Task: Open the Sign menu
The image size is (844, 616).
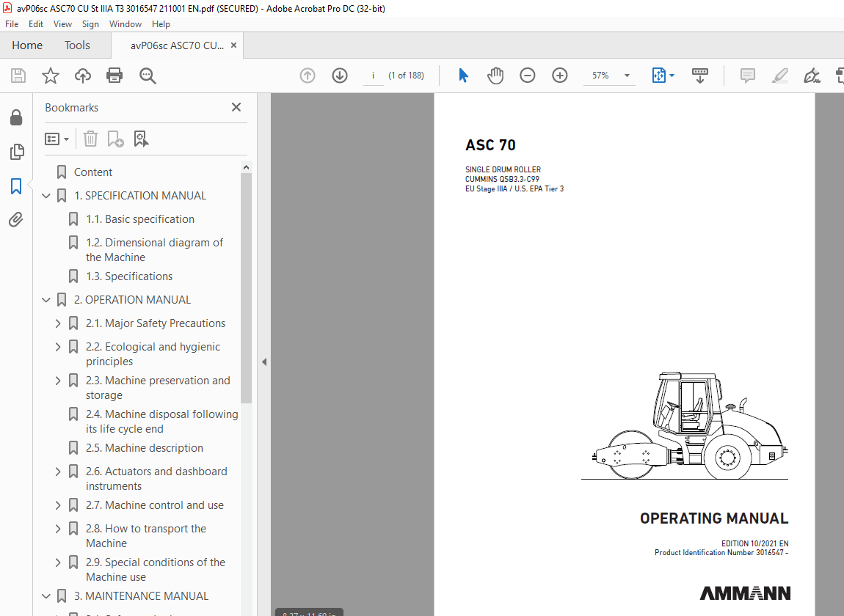Action: click(x=90, y=23)
